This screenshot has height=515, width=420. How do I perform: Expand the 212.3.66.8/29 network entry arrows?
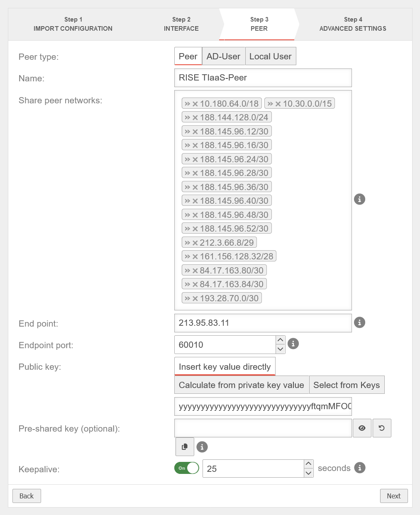[187, 243]
